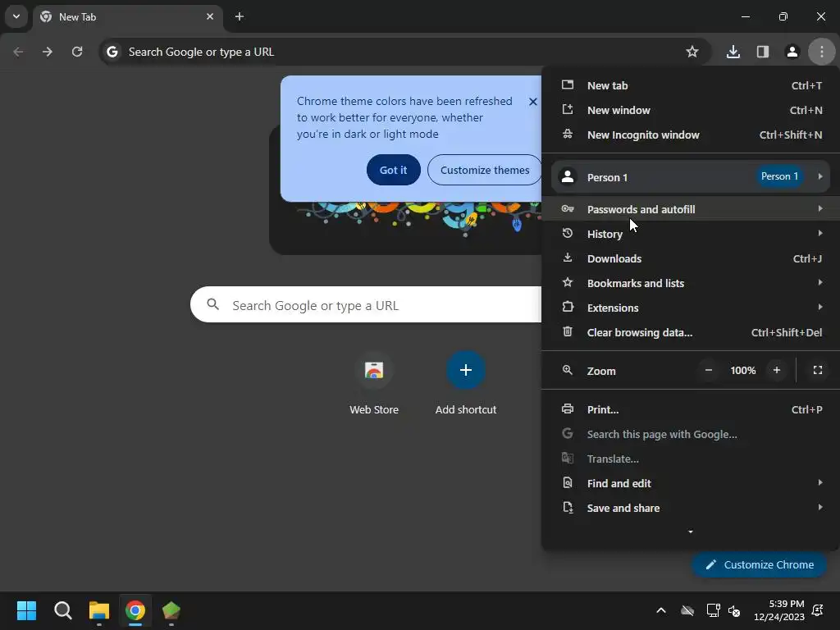Open Windows taskbar search
This screenshot has height=630, width=840.
coord(62,610)
